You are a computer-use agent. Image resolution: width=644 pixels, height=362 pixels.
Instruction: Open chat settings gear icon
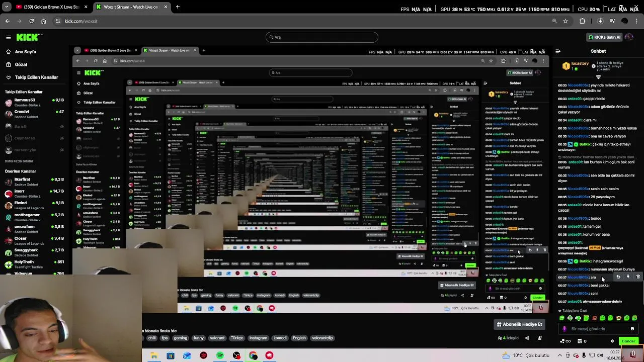(x=612, y=341)
